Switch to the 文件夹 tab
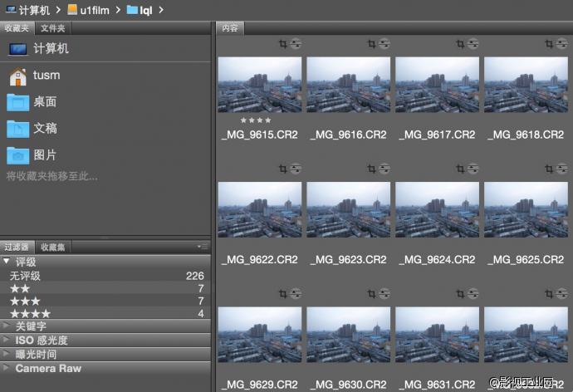The height and width of the screenshot is (392, 573). pos(53,28)
